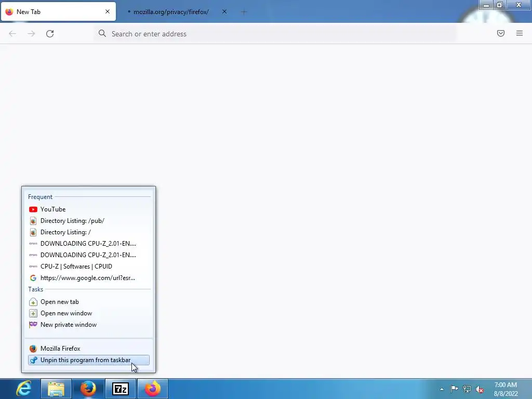532x399 pixels.
Task: Go back with the back arrow
Action: (x=12, y=34)
